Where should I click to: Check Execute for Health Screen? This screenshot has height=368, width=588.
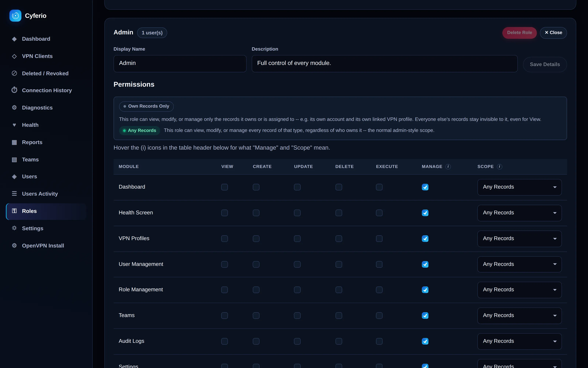tap(379, 213)
